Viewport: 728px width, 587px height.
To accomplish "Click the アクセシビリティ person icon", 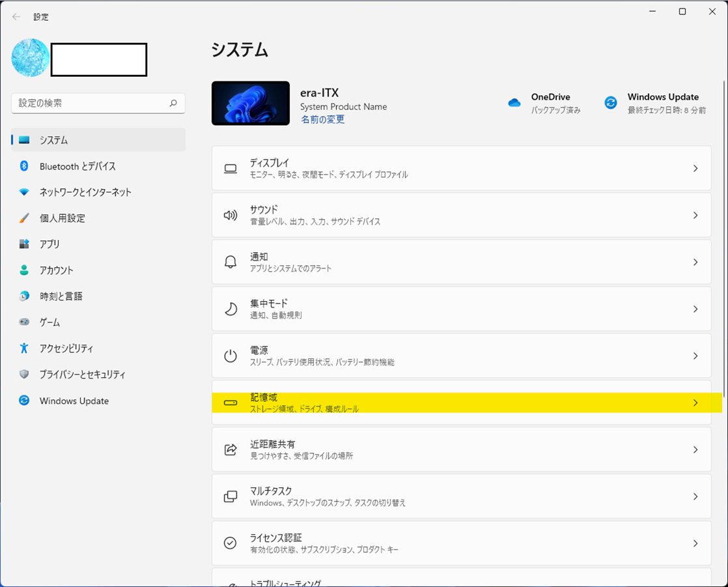I will pos(24,349).
